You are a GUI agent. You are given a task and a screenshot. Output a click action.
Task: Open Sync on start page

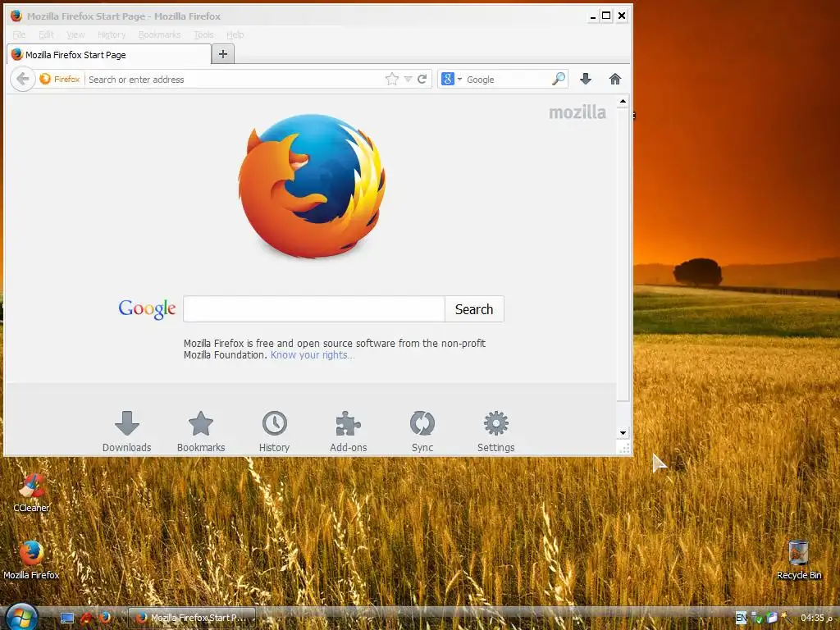point(422,431)
